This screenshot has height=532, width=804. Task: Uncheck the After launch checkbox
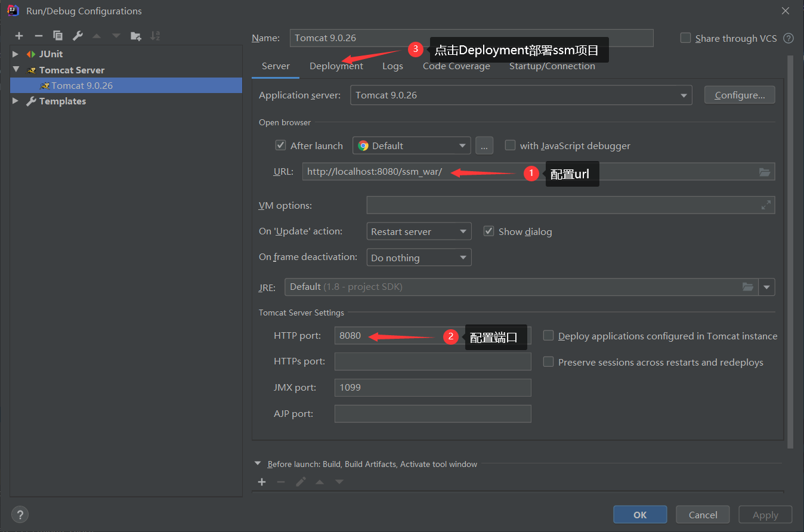pyautogui.click(x=280, y=145)
